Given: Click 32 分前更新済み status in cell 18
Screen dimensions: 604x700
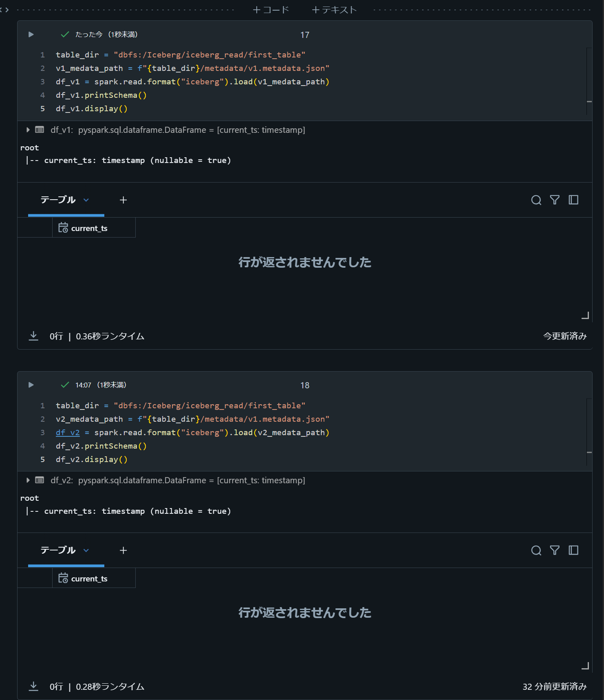Looking at the screenshot, I should 555,687.
